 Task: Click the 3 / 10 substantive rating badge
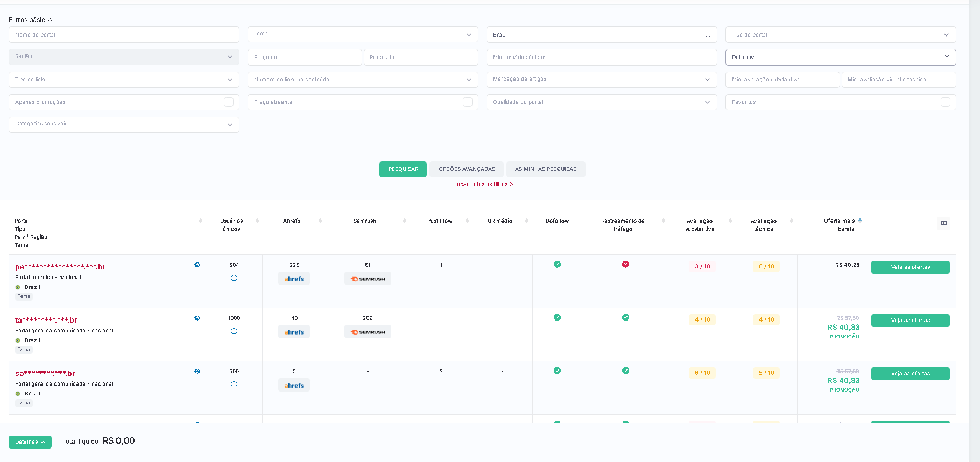tap(702, 266)
